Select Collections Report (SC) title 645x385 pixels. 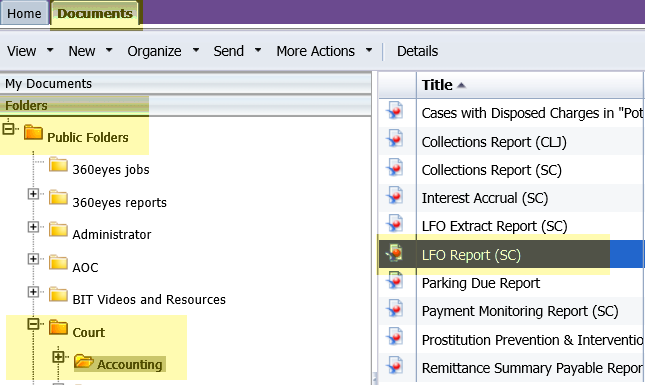492,170
